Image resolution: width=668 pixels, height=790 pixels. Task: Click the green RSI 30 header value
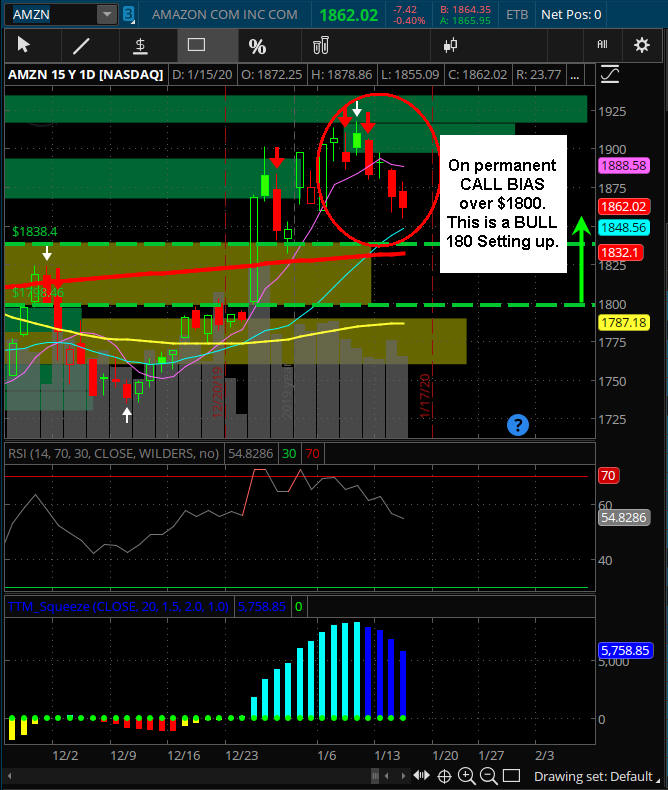click(x=289, y=453)
